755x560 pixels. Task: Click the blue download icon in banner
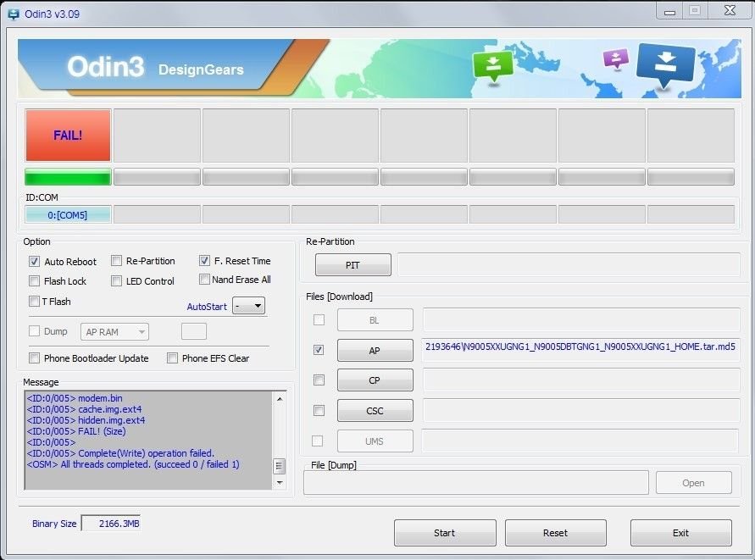pos(665,66)
